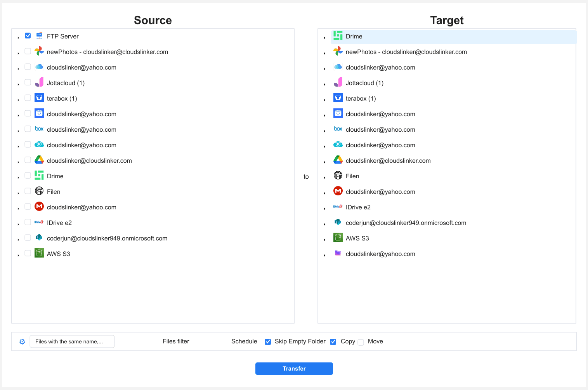Expand Jottacloud (1) in Source tree
The height and width of the screenshot is (390, 588).
pyautogui.click(x=18, y=84)
